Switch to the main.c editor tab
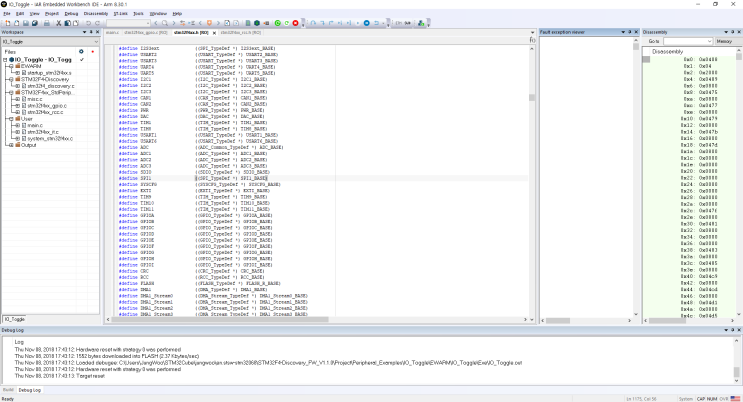This screenshot has width=743, height=402. [111, 33]
